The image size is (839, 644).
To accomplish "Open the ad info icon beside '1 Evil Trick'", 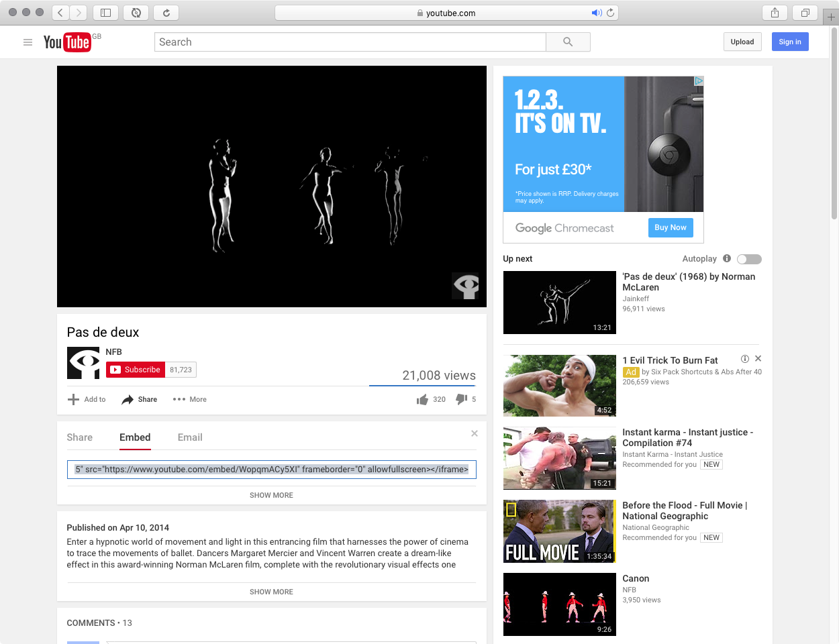I will click(x=745, y=359).
